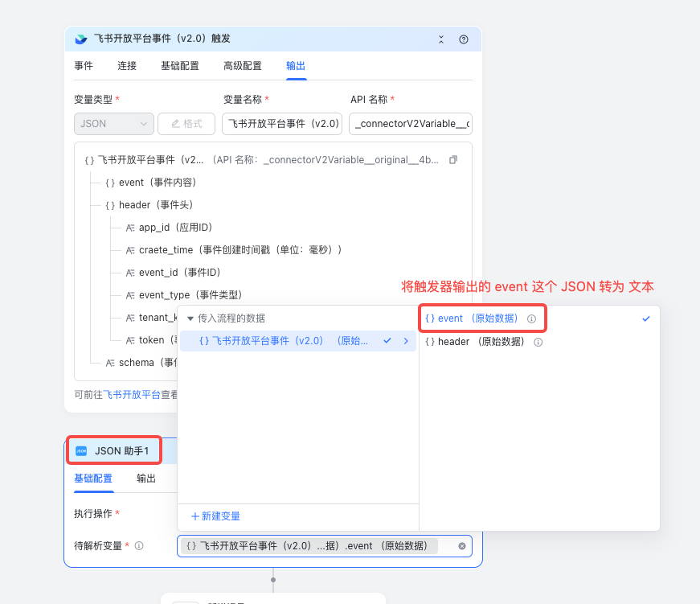Collapse the 传入流程的数据 group

pos(190,318)
